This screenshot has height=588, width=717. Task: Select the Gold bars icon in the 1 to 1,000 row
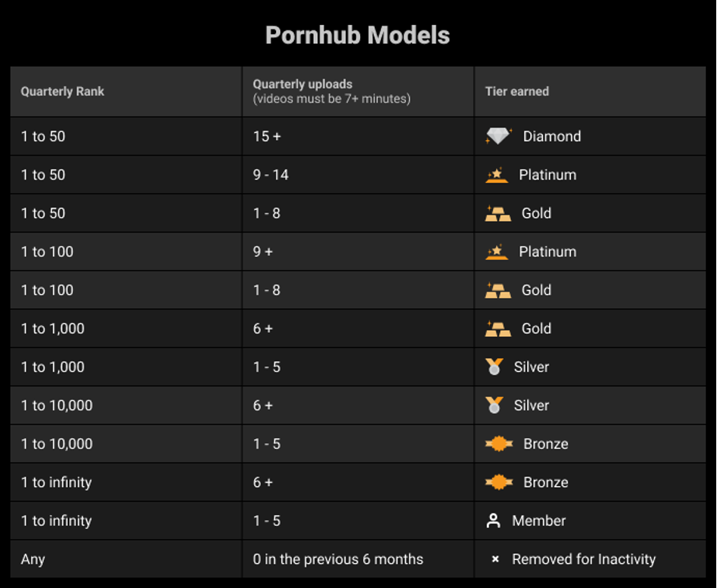click(498, 329)
